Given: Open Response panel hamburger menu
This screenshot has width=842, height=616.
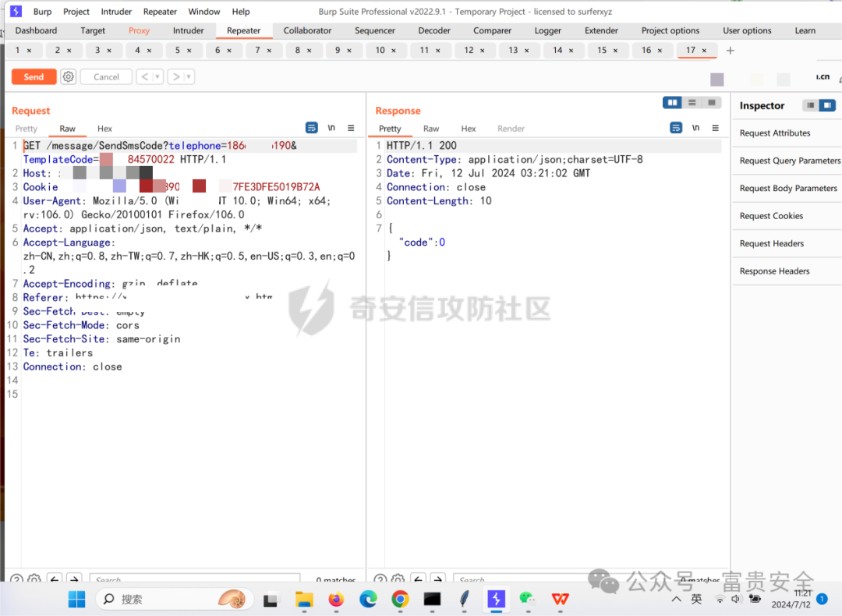Looking at the screenshot, I should [715, 128].
